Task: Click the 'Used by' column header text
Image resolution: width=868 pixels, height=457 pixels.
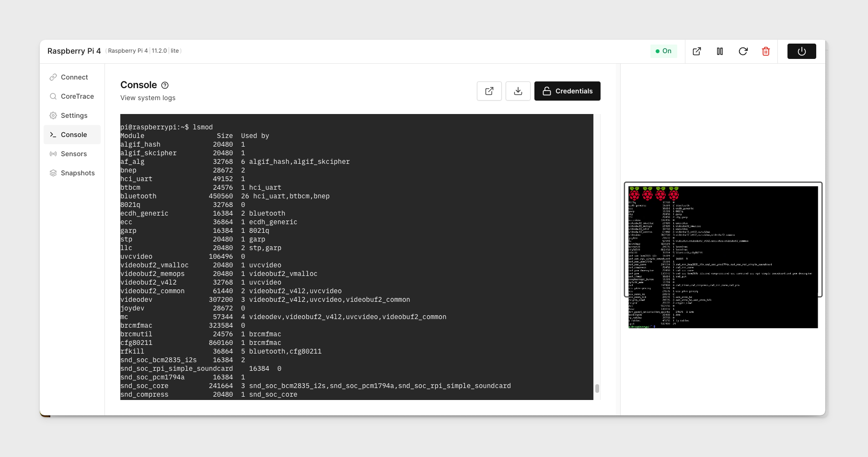Action: tap(255, 136)
